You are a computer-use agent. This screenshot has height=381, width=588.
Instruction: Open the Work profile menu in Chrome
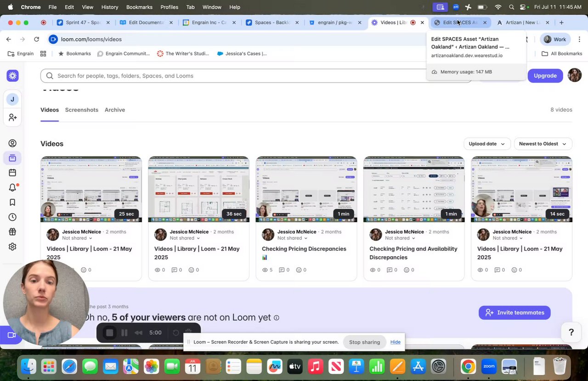point(555,39)
